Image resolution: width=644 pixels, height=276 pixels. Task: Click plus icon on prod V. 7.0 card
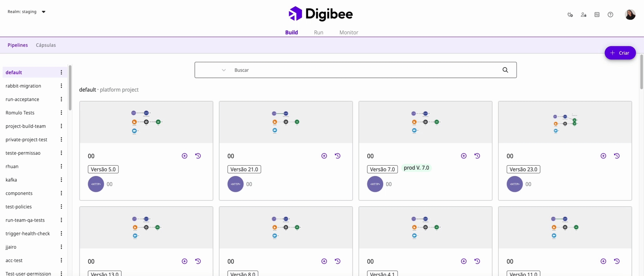point(463,156)
